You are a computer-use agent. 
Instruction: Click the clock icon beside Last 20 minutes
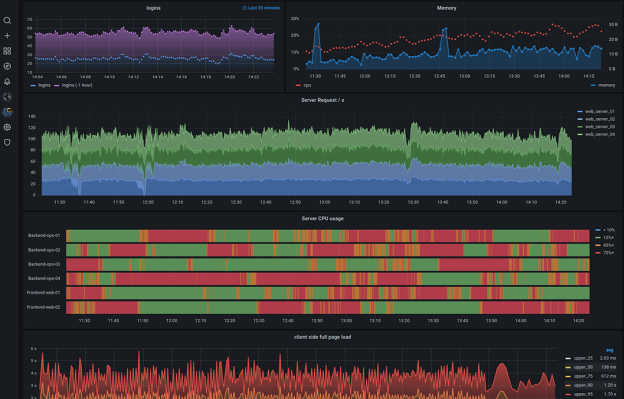[x=244, y=8]
